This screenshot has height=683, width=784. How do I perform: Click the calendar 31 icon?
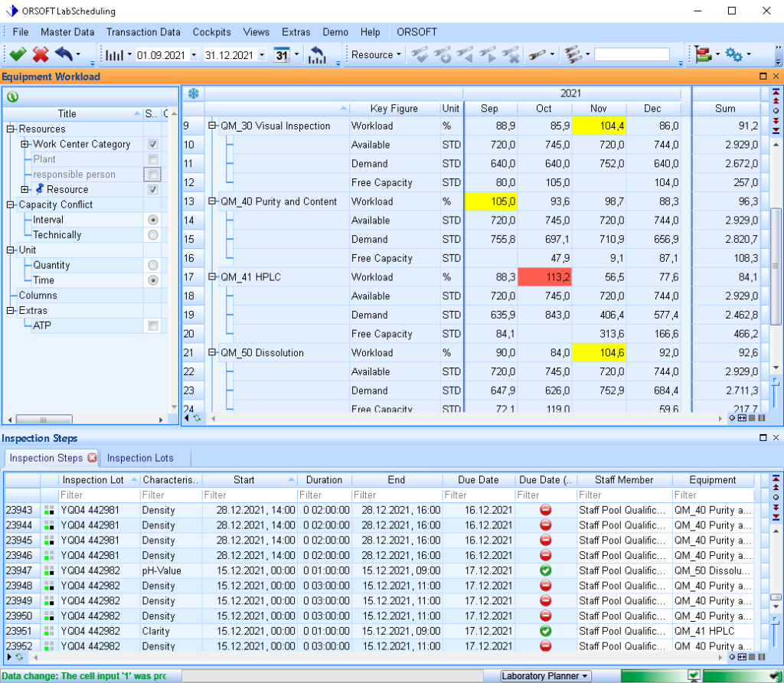[282, 54]
